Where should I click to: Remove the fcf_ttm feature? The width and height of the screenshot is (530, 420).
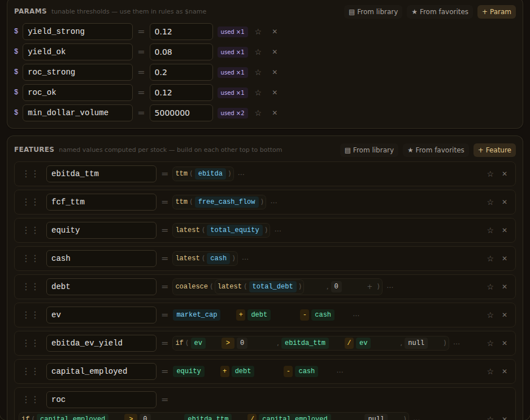coord(505,202)
